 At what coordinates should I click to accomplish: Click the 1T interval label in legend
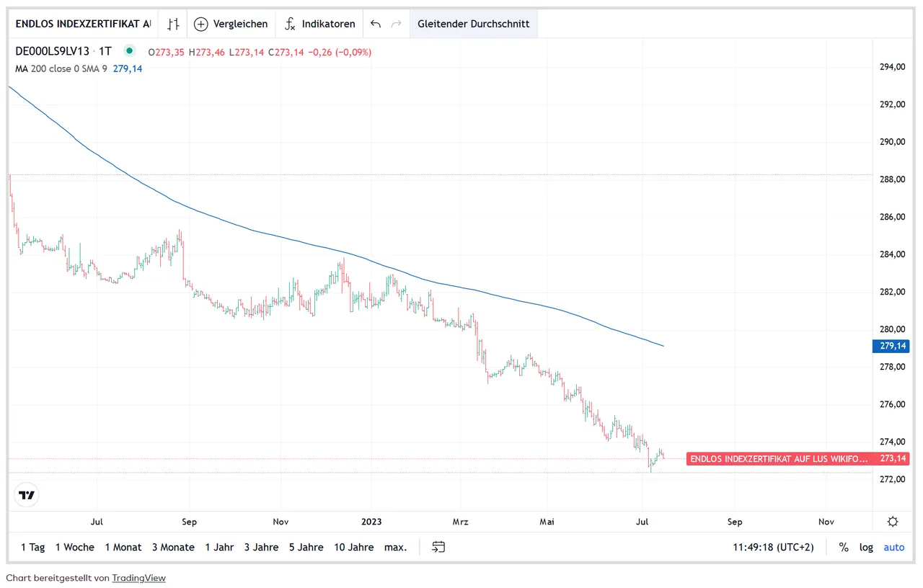point(105,51)
